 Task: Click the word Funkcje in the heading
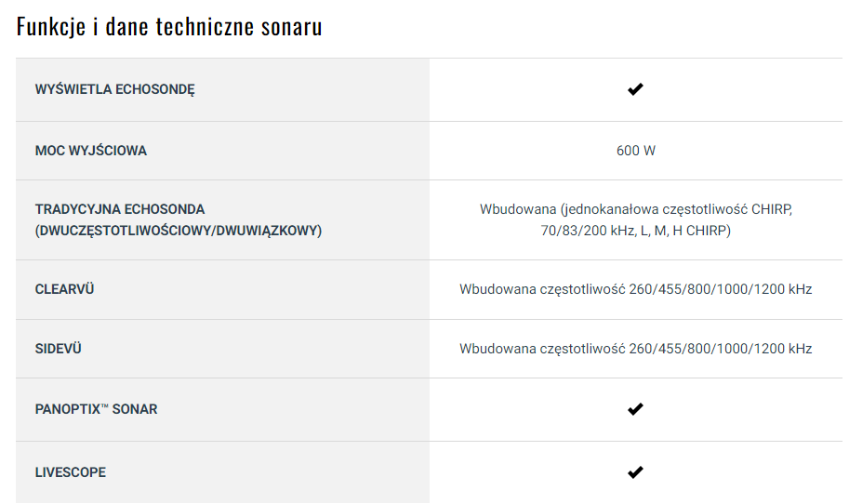click(49, 26)
